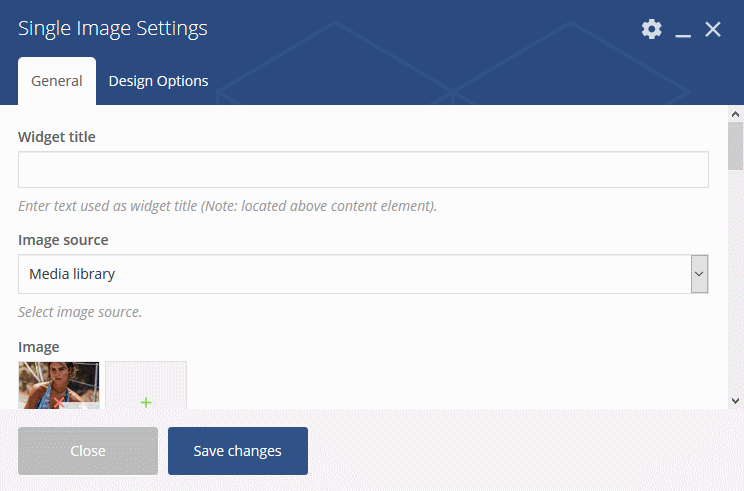Open the Image source Media library dropdown
Screen dimensions: 744x491
tap(363, 274)
